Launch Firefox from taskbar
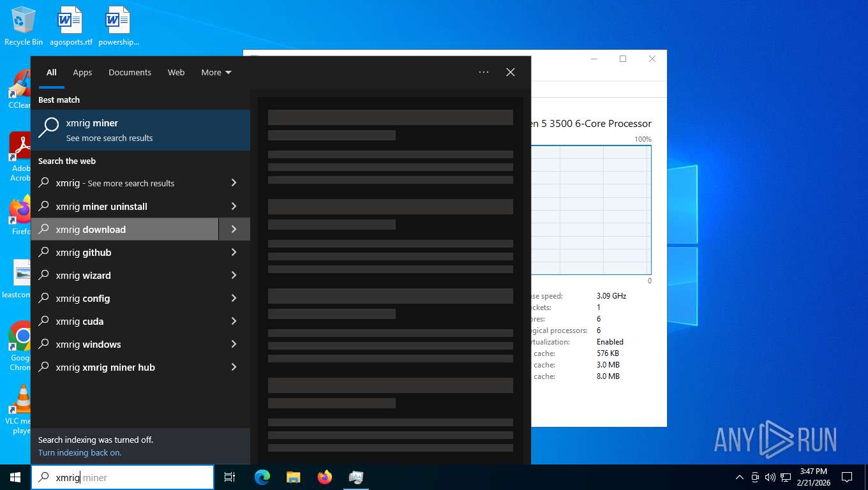Screen dimensions: 868x490 tap(324, 477)
